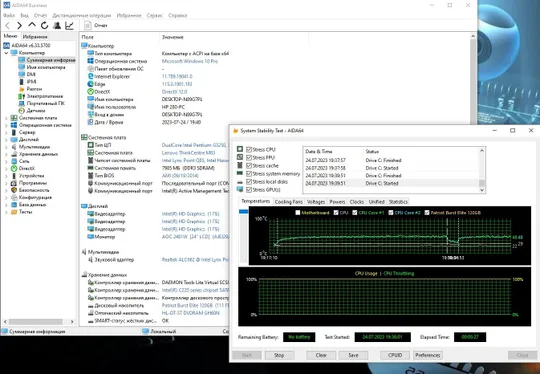
Task: Click the horizontal scrollbar under the tree
Action: coord(39,322)
